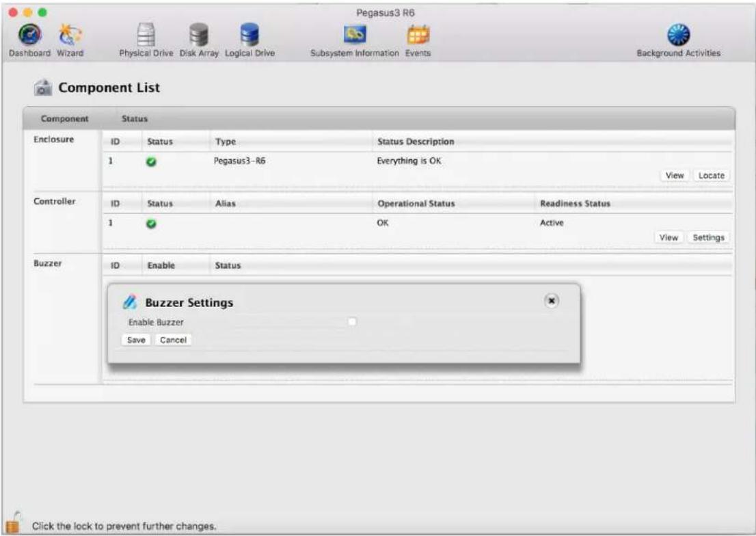Click the Enclosure green status check icon
Image resolution: width=756 pixels, height=536 pixels.
click(151, 161)
